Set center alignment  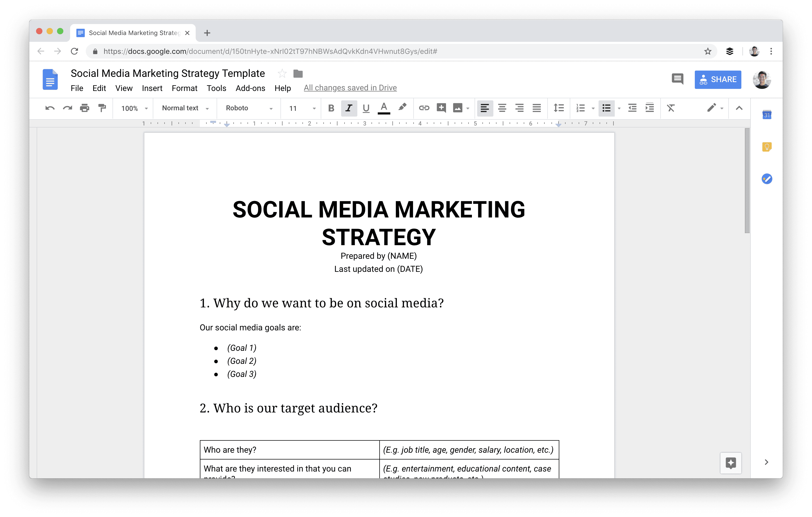click(x=502, y=108)
